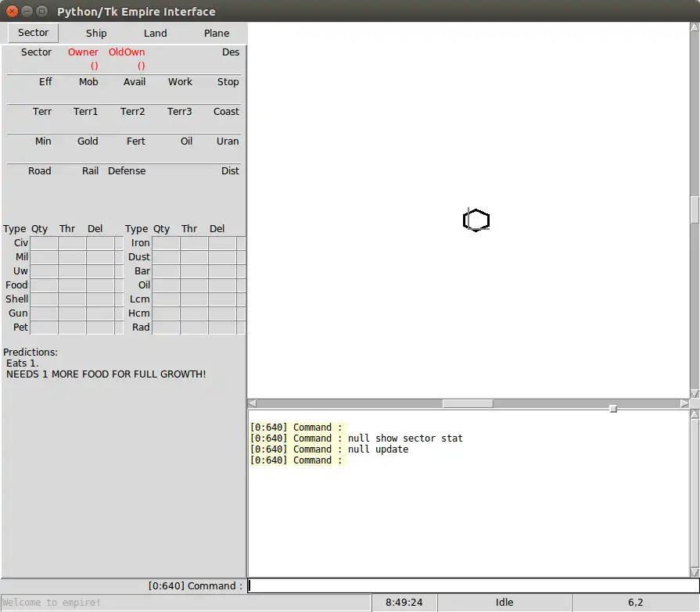The image size is (700, 612).
Task: Click the pane divider sash handle
Action: [x=613, y=409]
